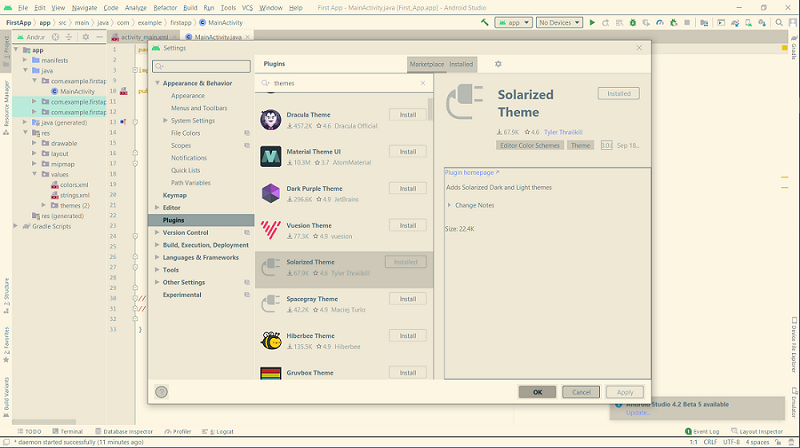Image resolution: width=800 pixels, height=448 pixels.
Task: Click the settings search field
Action: (x=201, y=66)
